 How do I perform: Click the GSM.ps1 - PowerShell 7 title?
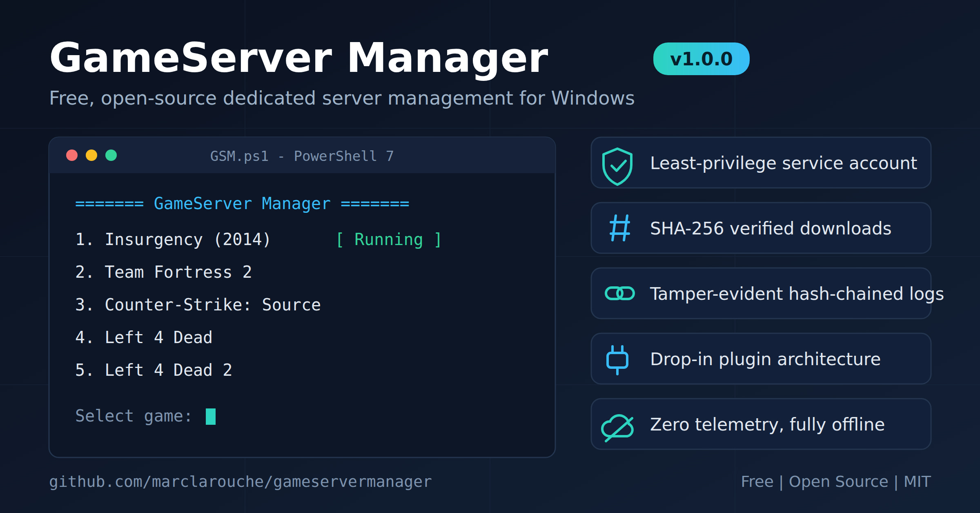pos(302,156)
